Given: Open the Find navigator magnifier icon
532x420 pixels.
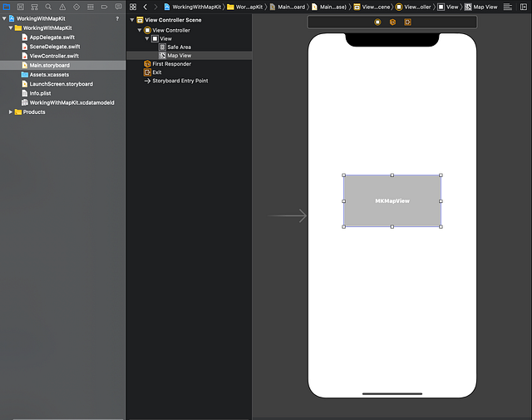Looking at the screenshot, I should tap(48, 7).
